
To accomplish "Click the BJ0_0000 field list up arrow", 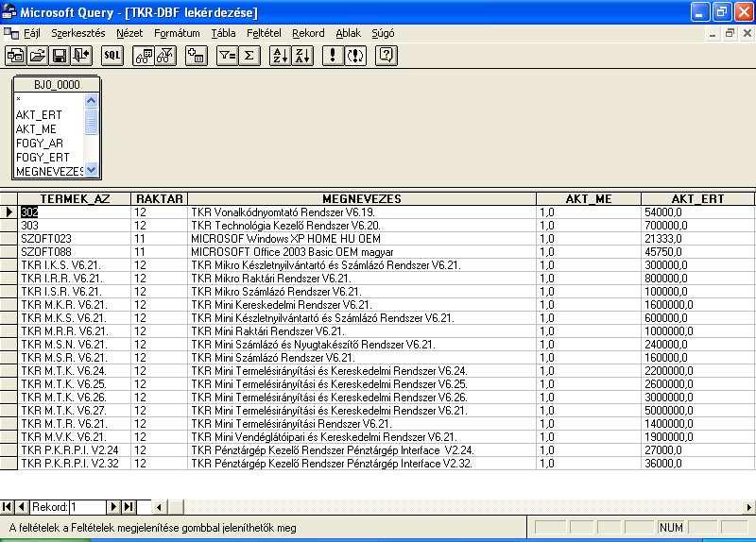I will coord(91,100).
